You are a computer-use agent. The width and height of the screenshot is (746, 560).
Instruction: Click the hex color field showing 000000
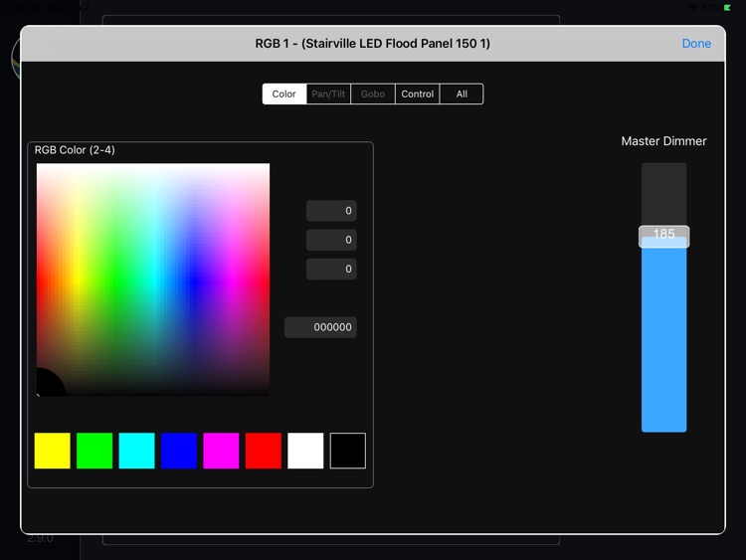pyautogui.click(x=320, y=327)
